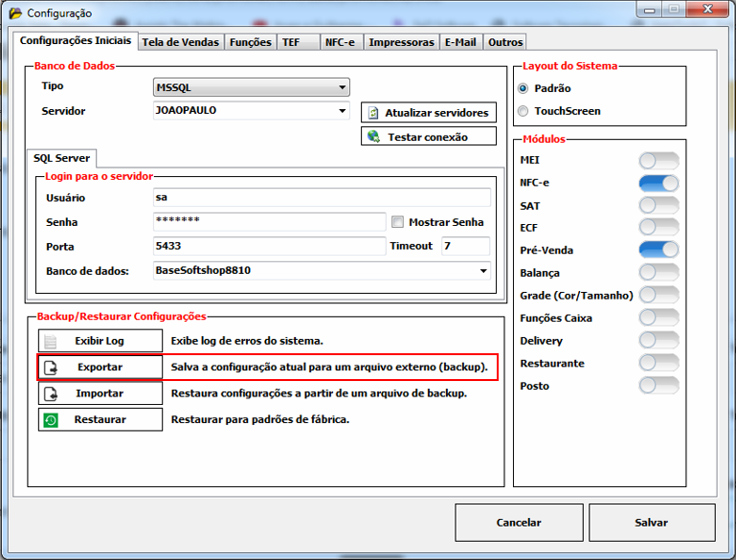Turn off the NFC-e module switch
The height and width of the screenshot is (560, 736).
(658, 183)
